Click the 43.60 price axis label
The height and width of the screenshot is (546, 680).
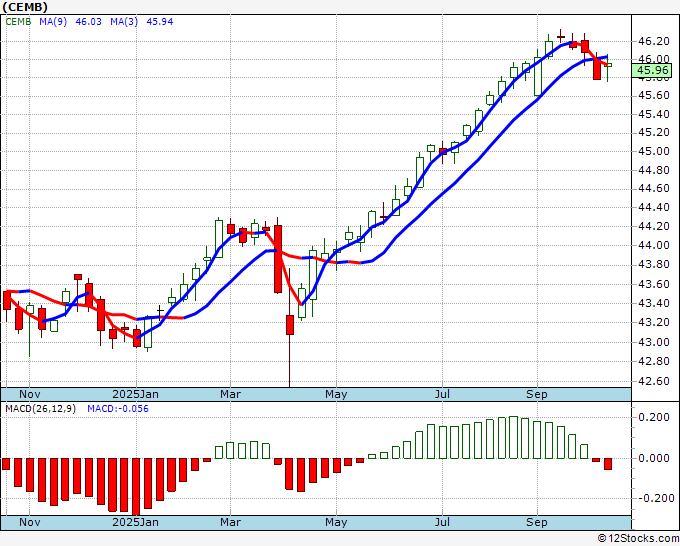(x=654, y=284)
